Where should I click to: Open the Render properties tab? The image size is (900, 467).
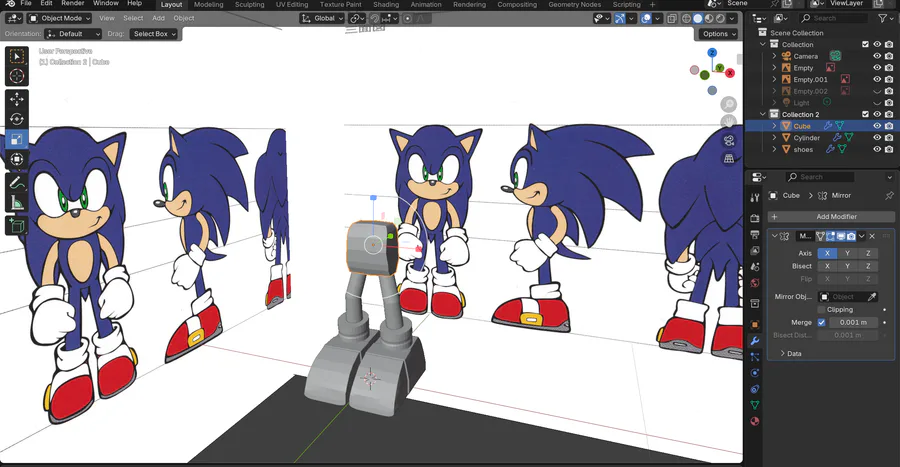755,219
